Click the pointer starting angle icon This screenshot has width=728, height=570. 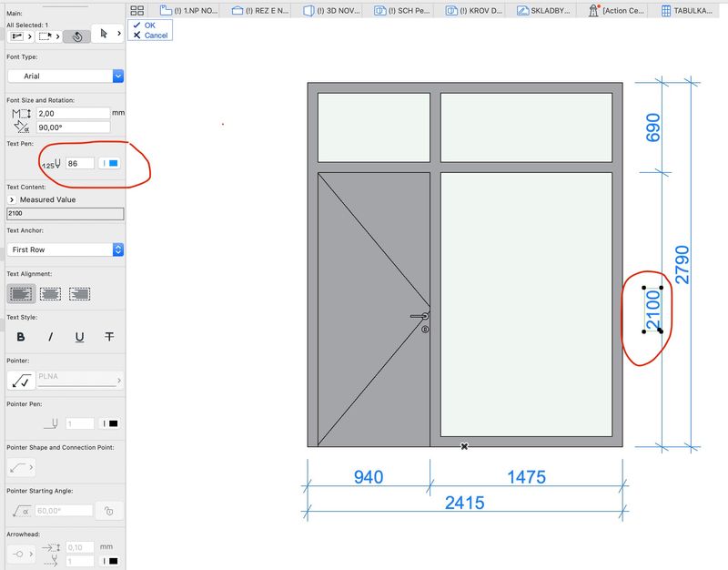pos(21,511)
